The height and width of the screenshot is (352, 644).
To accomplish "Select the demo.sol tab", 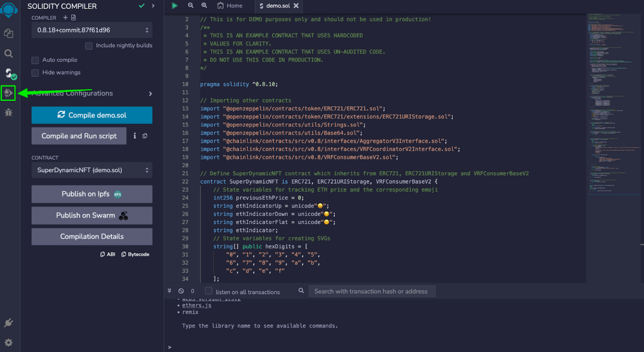I will (x=279, y=6).
